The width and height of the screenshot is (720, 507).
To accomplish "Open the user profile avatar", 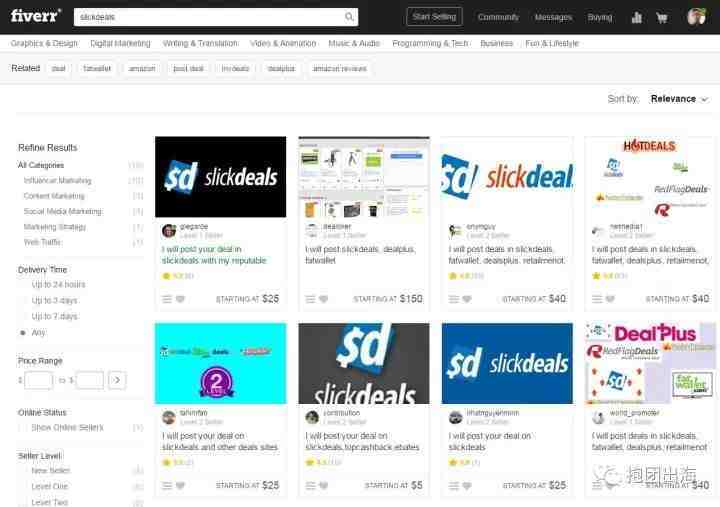I will [x=696, y=17].
